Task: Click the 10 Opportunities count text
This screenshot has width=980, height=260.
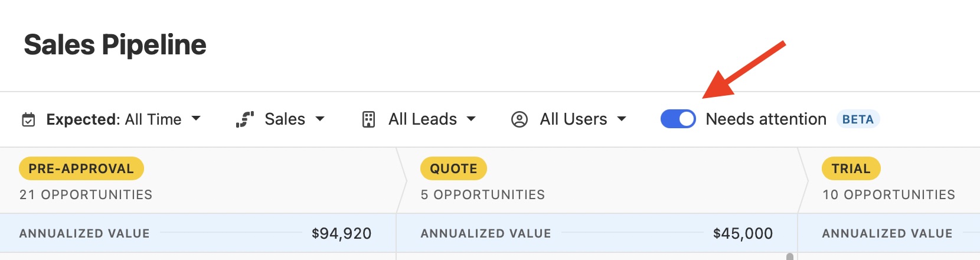Action: coord(888,194)
